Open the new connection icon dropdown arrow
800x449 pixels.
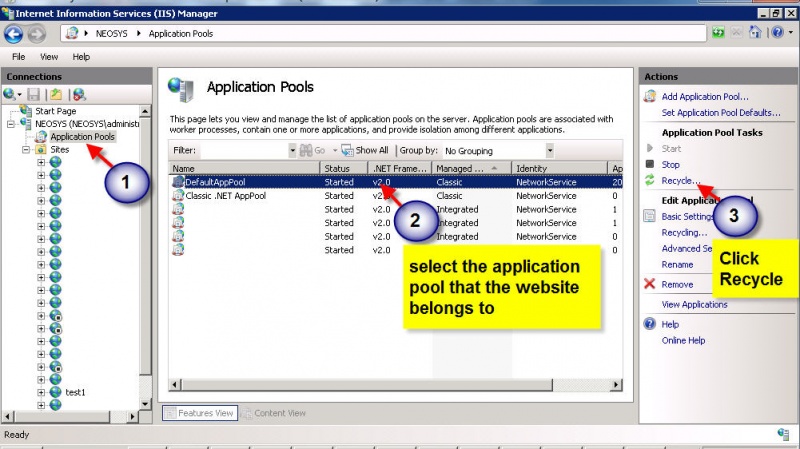click(19, 95)
